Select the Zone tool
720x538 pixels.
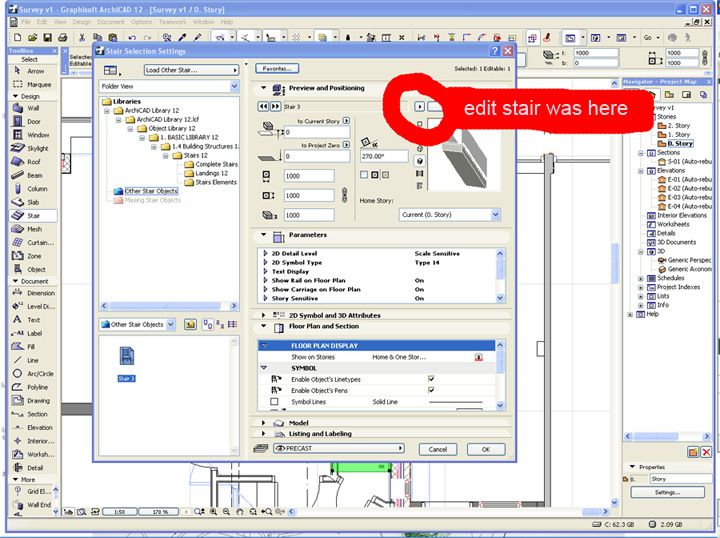pos(33,256)
